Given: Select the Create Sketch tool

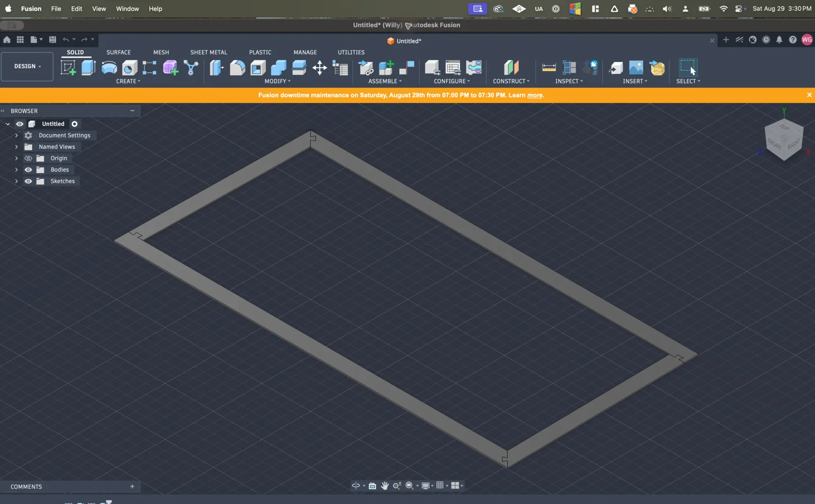Looking at the screenshot, I should coord(68,68).
